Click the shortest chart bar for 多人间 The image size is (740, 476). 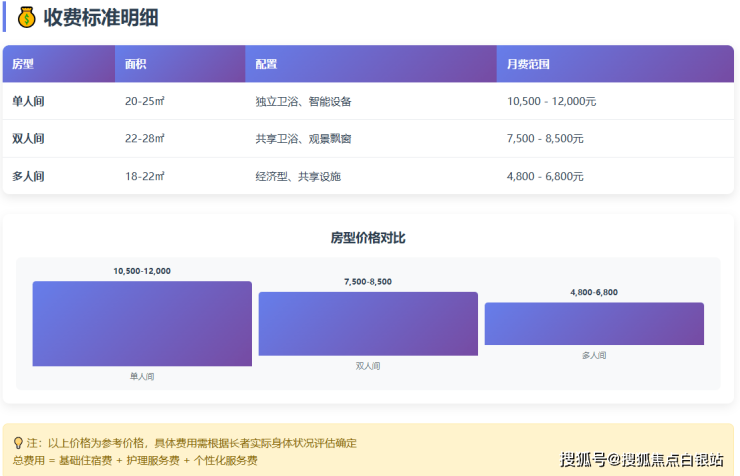[594, 324]
